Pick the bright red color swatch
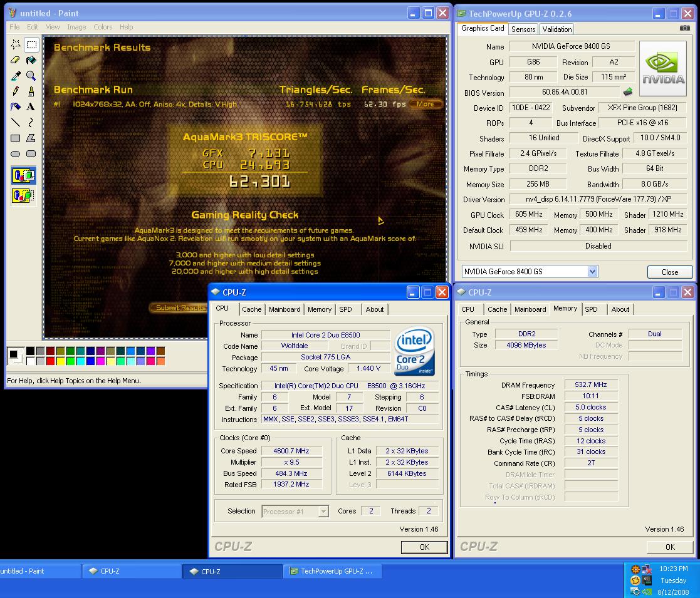 [50, 361]
